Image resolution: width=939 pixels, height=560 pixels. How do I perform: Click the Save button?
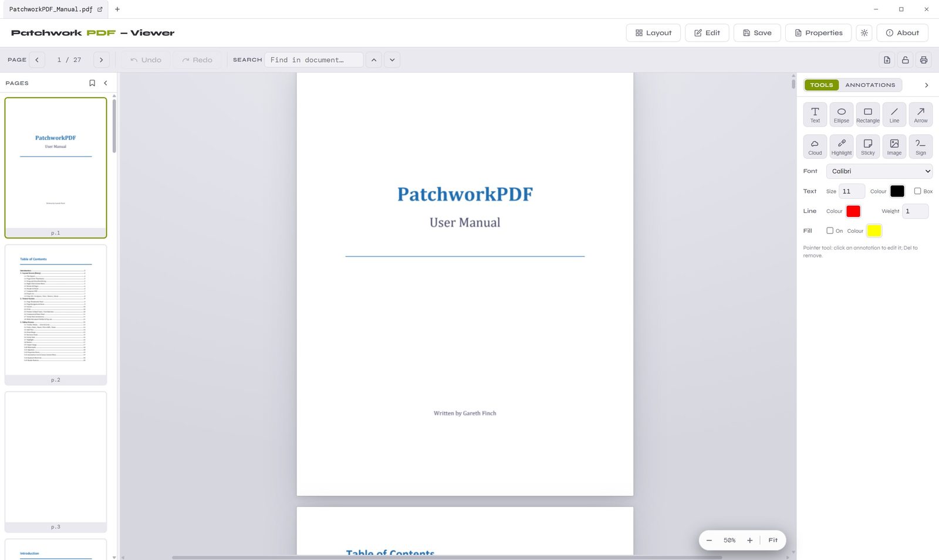757,33
